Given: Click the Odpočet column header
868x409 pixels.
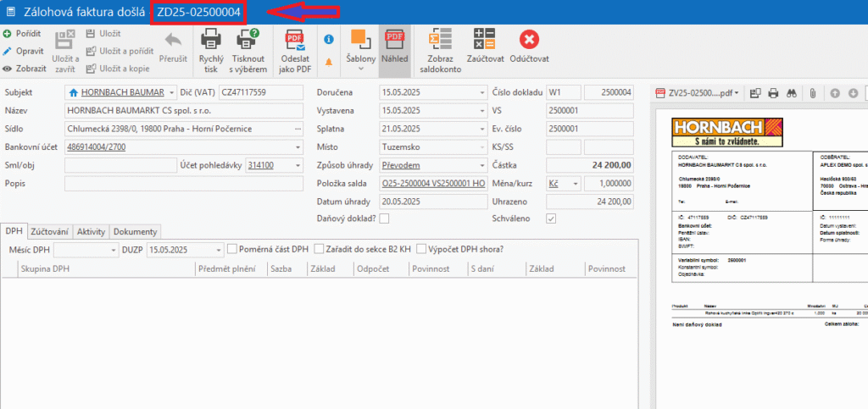Looking at the screenshot, I should 381,268.
